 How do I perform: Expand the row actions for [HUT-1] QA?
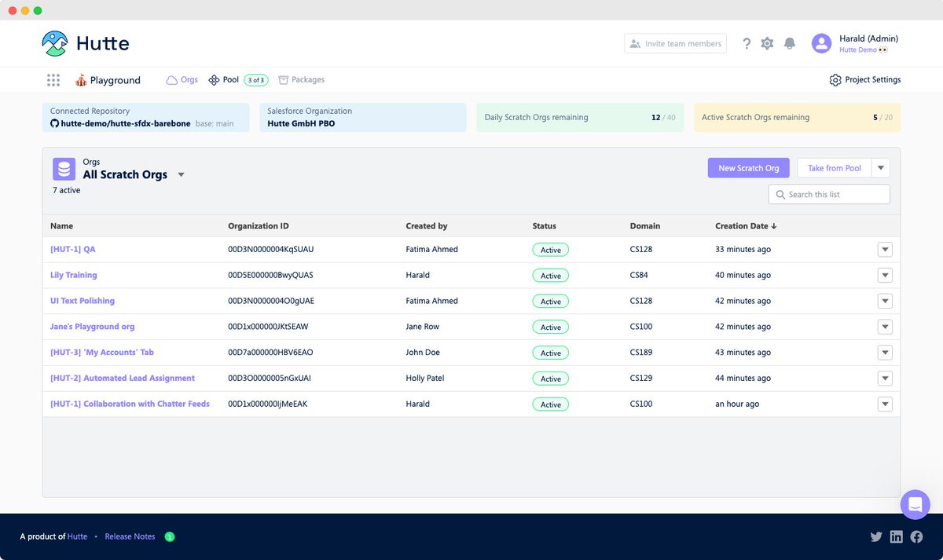[x=885, y=249]
